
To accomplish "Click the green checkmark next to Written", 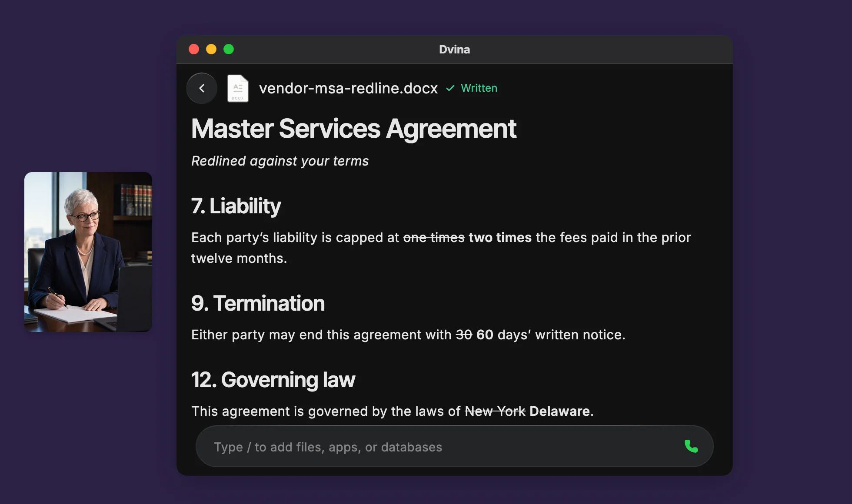I will 450,88.
